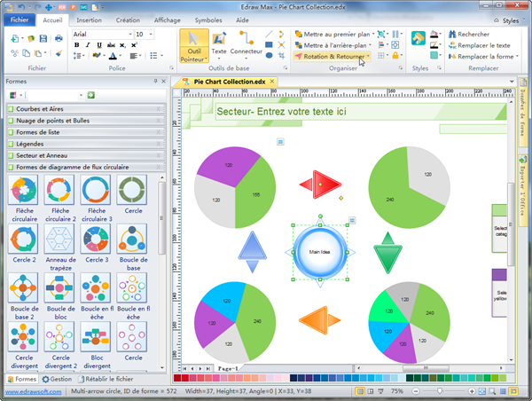Toggle strikethrough text formatting
This screenshot has width=532, height=401.
pyautogui.click(x=111, y=45)
